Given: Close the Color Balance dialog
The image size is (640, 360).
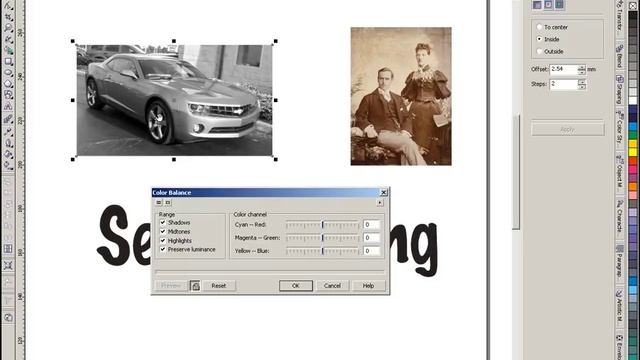Looking at the screenshot, I should coord(383,193).
